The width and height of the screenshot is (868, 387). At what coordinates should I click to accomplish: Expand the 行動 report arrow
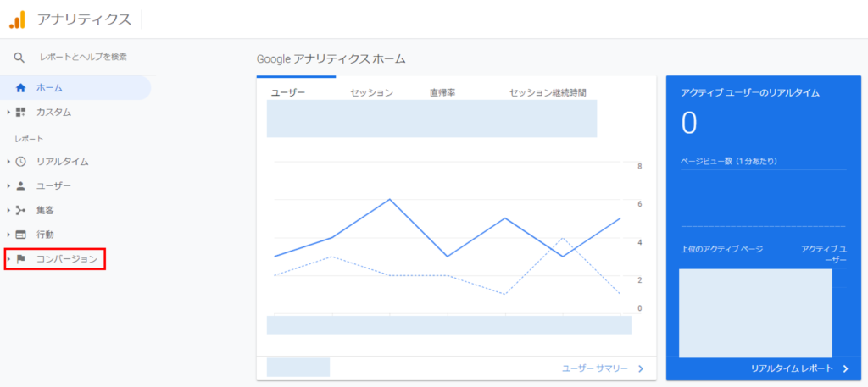pyautogui.click(x=8, y=235)
